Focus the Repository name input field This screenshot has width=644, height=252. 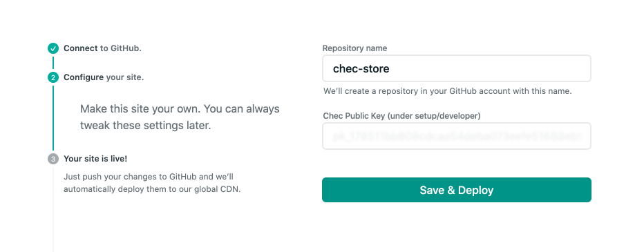click(456, 68)
